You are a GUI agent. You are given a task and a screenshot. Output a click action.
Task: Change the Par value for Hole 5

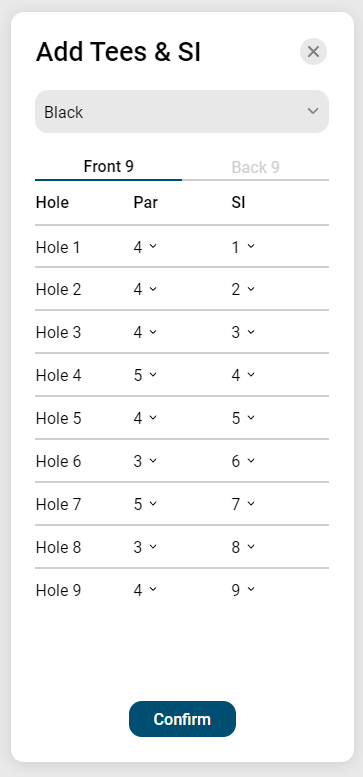point(145,418)
